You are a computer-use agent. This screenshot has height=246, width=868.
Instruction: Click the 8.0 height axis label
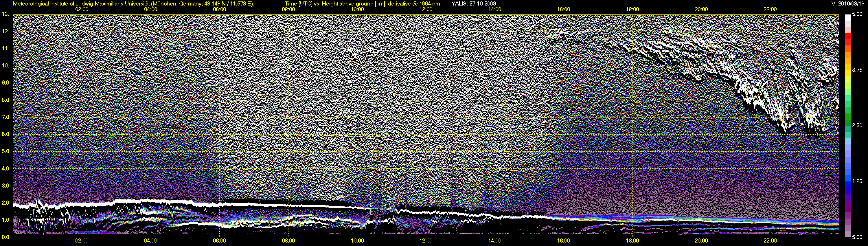(5, 100)
